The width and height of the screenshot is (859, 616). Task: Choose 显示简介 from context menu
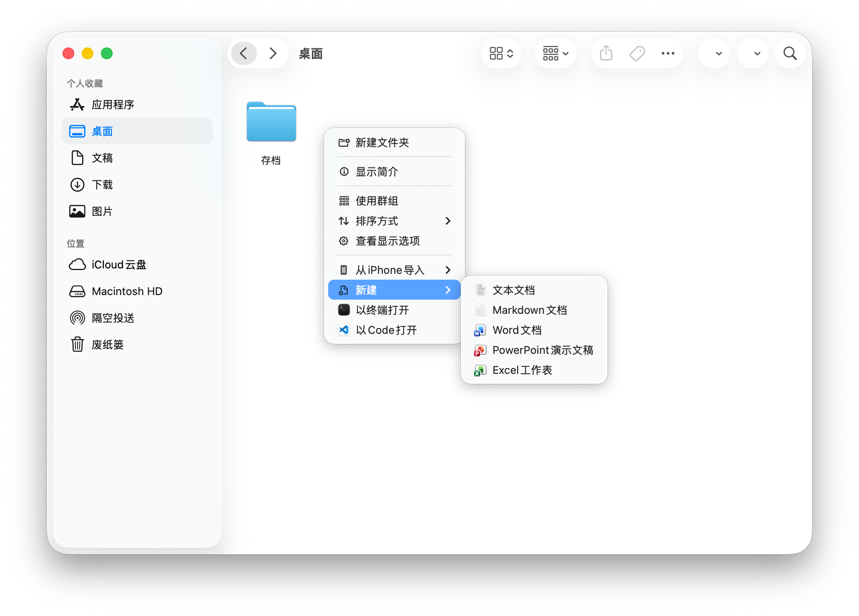(x=394, y=172)
